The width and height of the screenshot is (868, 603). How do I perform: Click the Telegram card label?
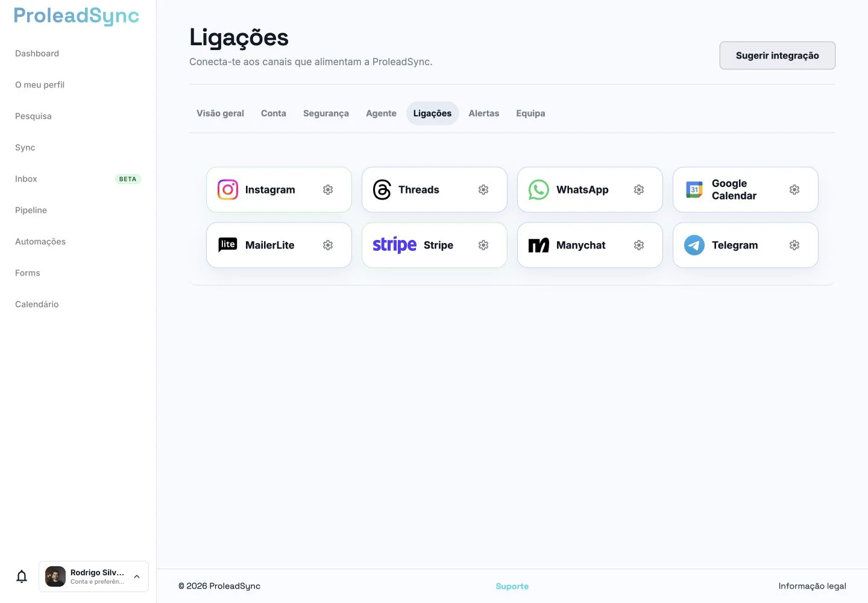point(735,245)
